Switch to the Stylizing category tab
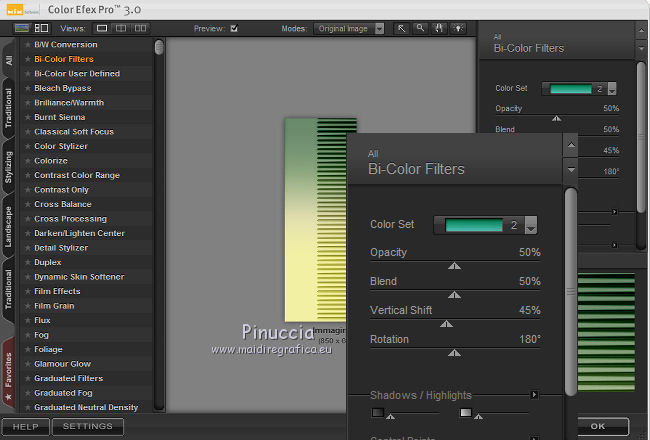This screenshot has height=440, width=650. pos(9,165)
